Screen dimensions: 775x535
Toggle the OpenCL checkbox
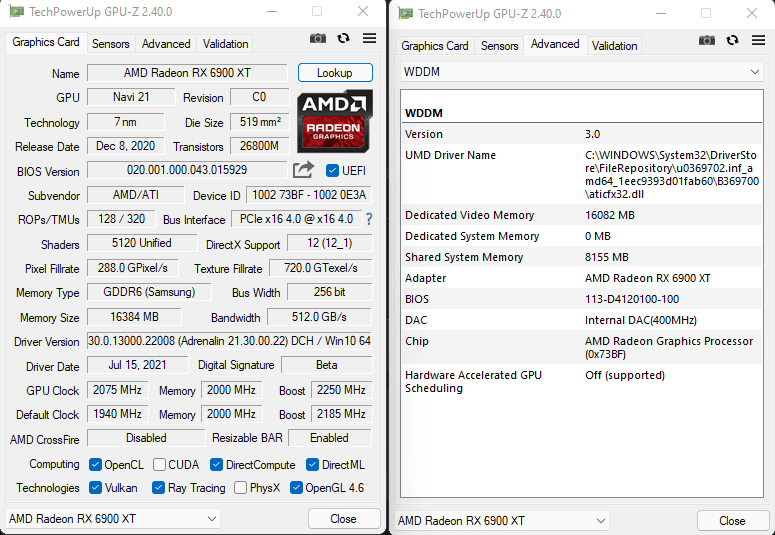pyautogui.click(x=95, y=465)
